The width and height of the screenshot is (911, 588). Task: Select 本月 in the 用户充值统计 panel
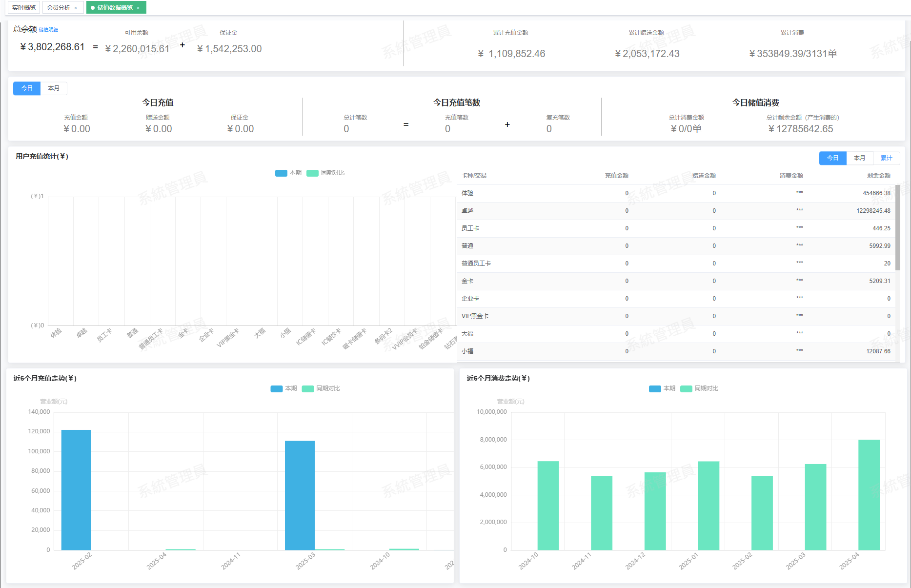859,158
